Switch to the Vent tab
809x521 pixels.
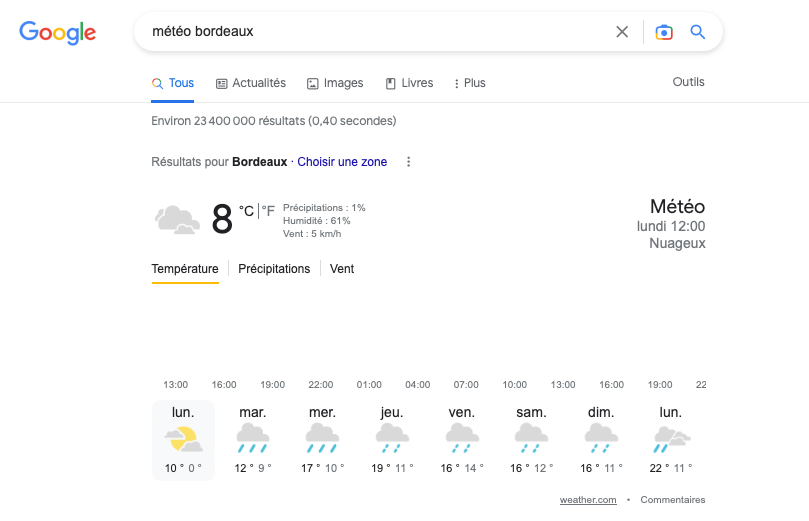pyautogui.click(x=342, y=269)
